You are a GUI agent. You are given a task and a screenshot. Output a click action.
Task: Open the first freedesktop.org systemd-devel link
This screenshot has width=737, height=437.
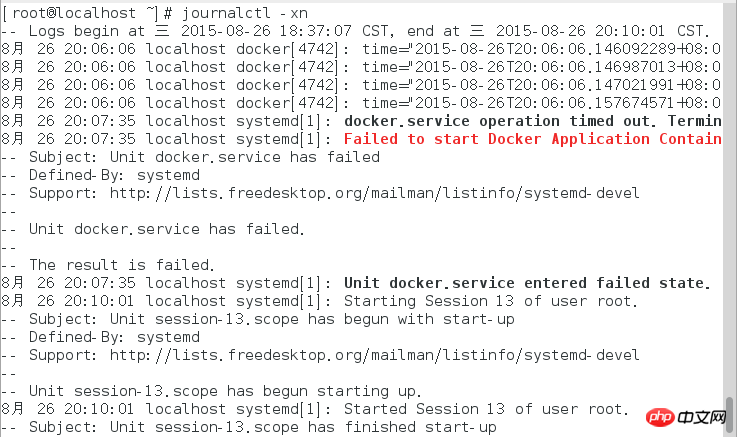tap(374, 193)
